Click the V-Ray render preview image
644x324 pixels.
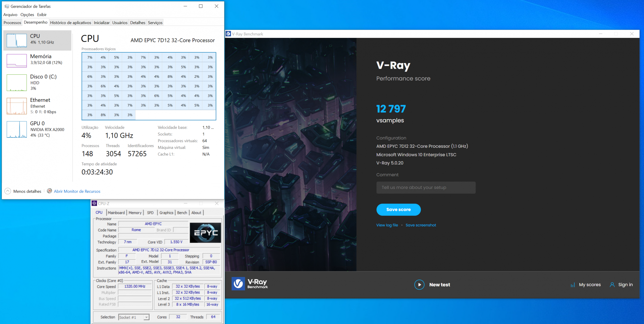click(291, 154)
